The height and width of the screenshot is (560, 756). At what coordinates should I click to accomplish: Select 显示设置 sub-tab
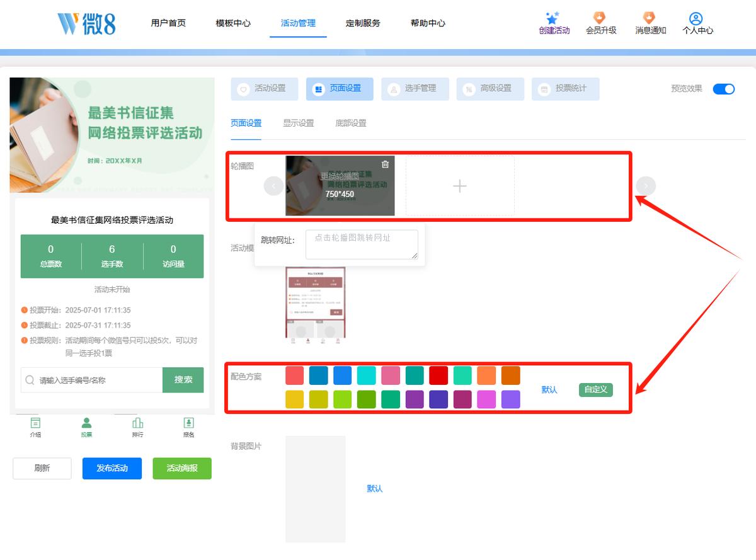point(299,123)
